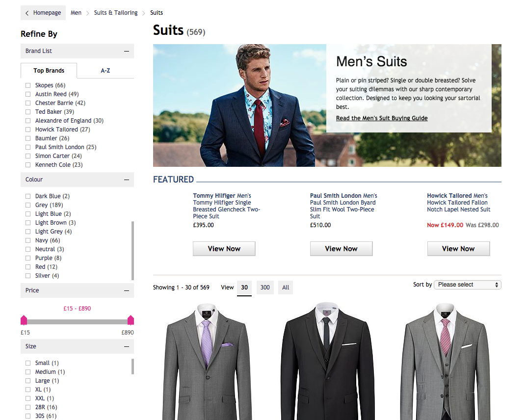Check the Navy colour filter
The width and height of the screenshot is (526, 420).
click(28, 241)
